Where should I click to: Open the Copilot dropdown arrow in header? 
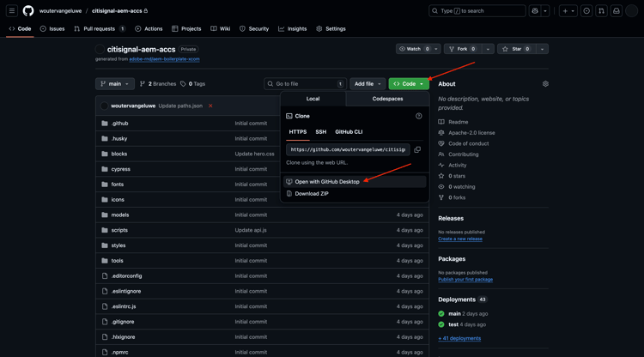[x=545, y=11]
